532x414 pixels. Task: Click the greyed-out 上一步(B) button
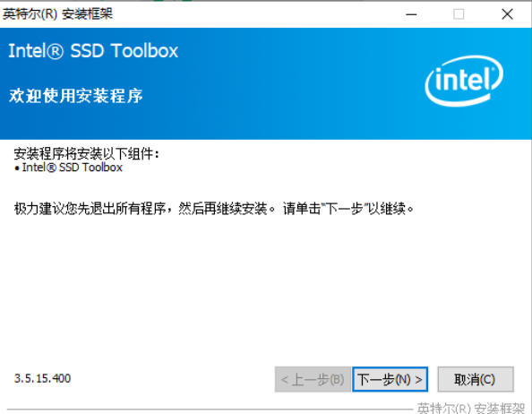tap(313, 379)
